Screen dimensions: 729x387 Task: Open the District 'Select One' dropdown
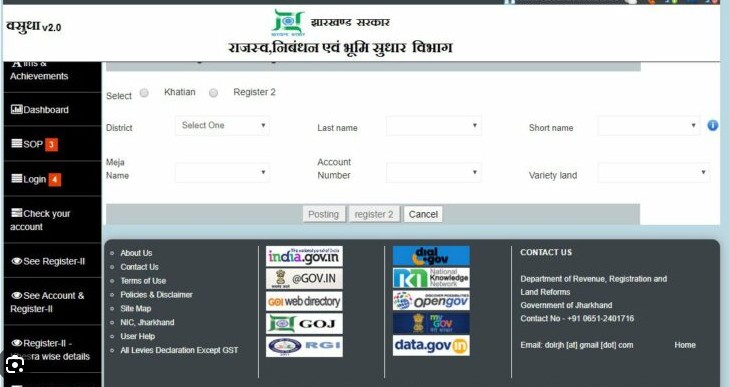point(222,126)
